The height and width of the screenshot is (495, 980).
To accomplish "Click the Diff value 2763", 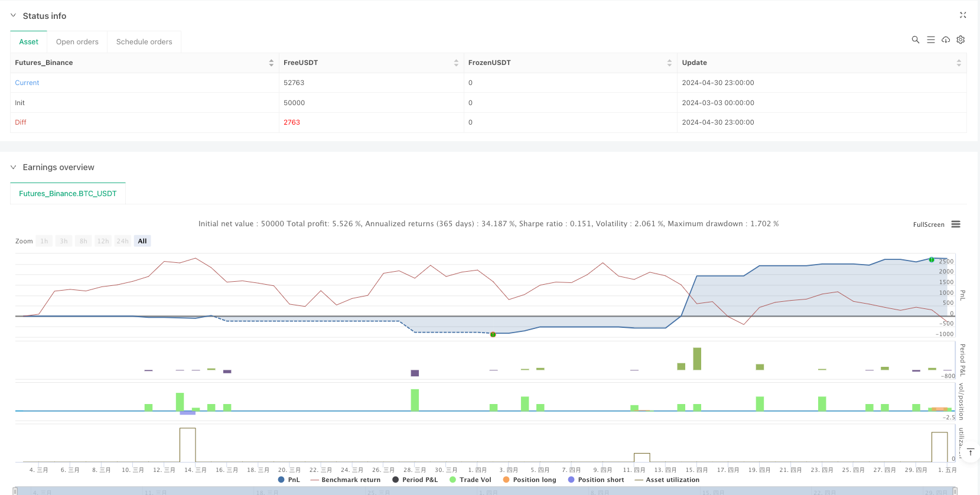I will point(292,122).
